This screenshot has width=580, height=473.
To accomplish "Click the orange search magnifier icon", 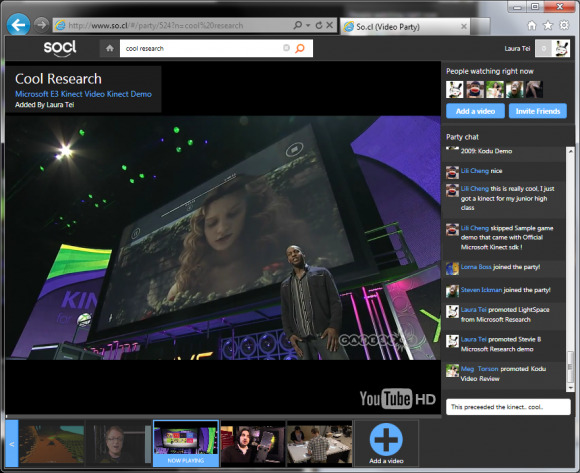I will pyautogui.click(x=300, y=48).
